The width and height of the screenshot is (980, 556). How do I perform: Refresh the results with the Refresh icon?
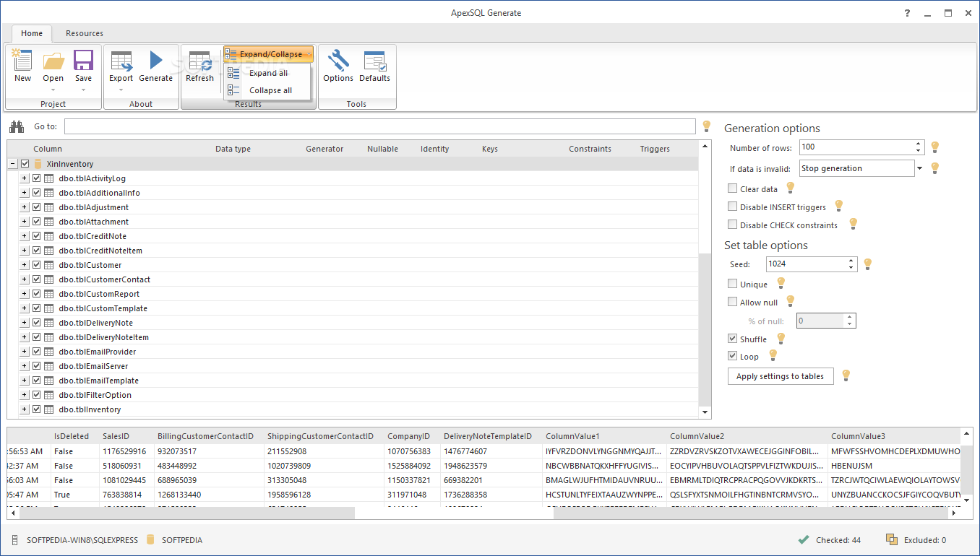[199, 61]
